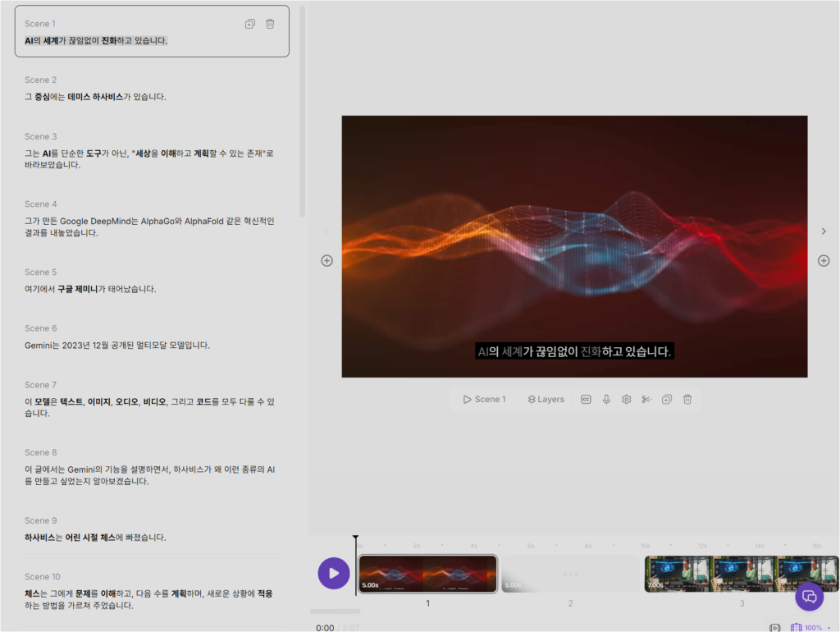Open the Layers panel
This screenshot has width=840, height=632.
coord(546,399)
